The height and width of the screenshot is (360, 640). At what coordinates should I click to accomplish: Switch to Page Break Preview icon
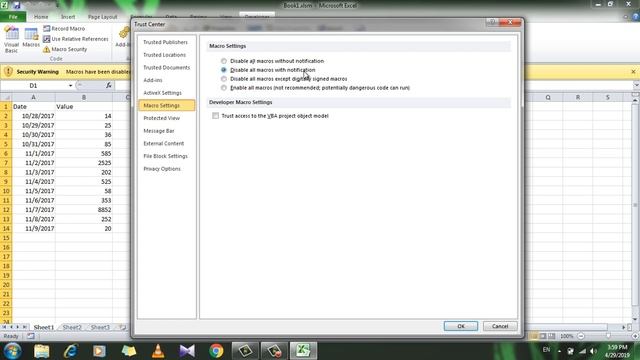point(552,336)
